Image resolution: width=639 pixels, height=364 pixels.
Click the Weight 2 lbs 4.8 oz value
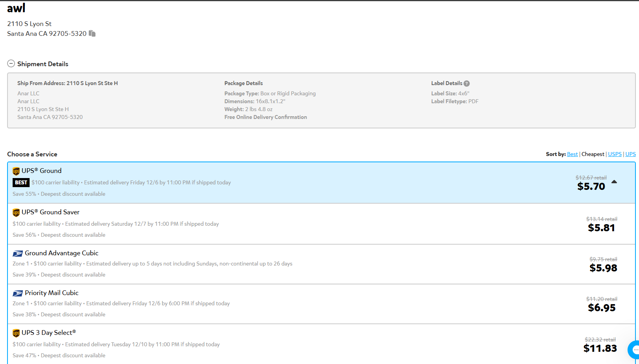tap(259, 109)
